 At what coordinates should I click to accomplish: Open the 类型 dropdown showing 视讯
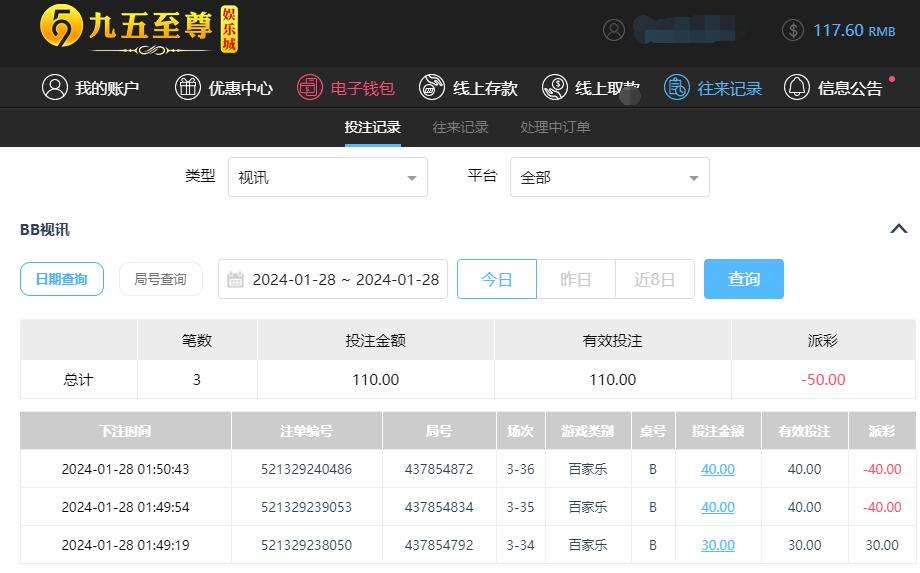[x=327, y=177]
